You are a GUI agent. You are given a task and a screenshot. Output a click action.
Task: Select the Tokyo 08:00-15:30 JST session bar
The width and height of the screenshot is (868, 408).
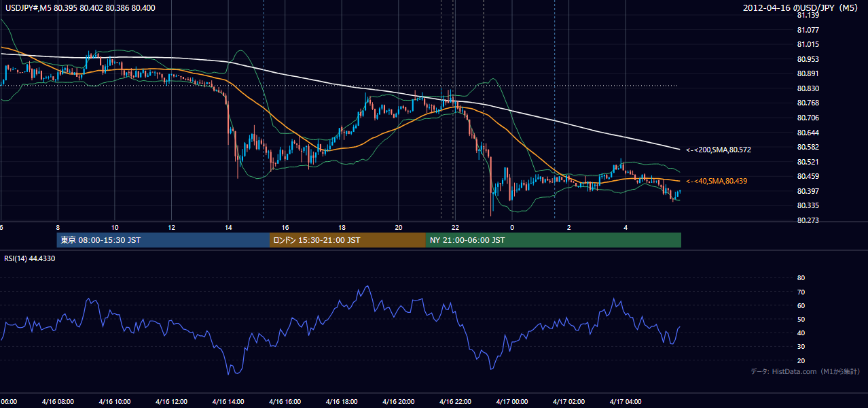[163, 240]
